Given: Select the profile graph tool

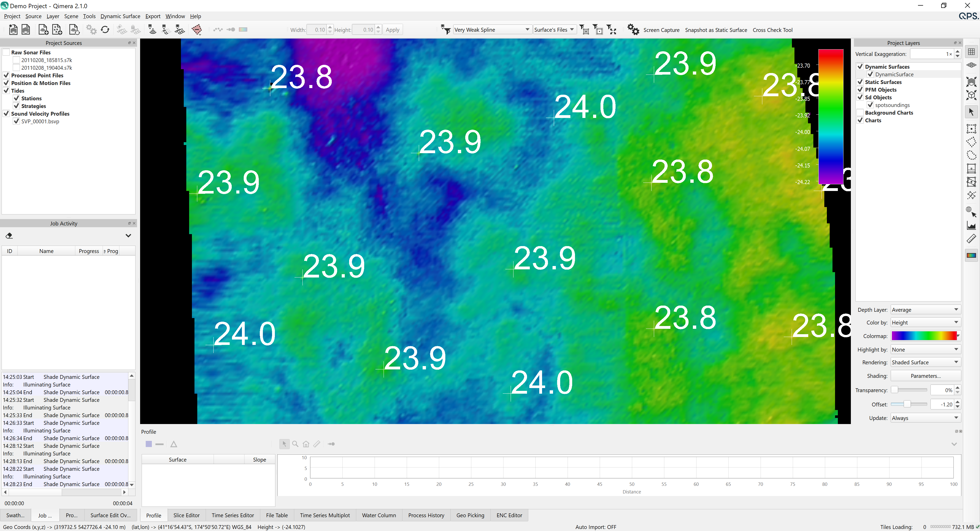Looking at the screenshot, I should click(x=971, y=226).
